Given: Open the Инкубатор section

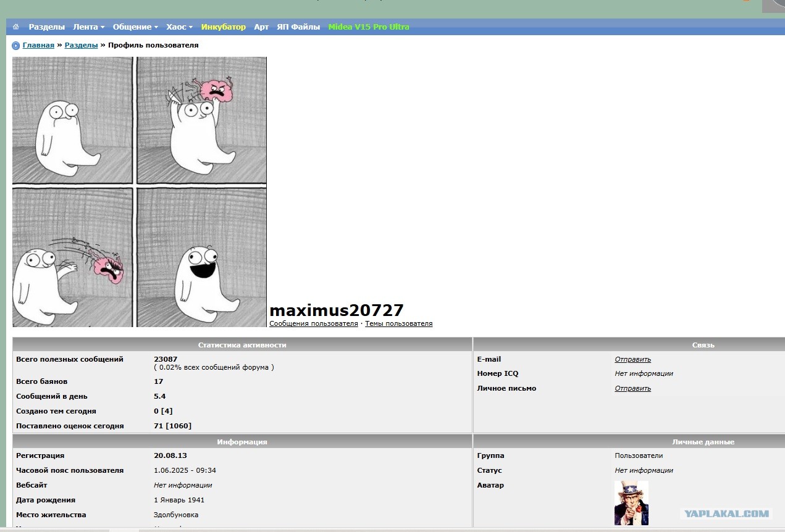Looking at the screenshot, I should tap(224, 27).
